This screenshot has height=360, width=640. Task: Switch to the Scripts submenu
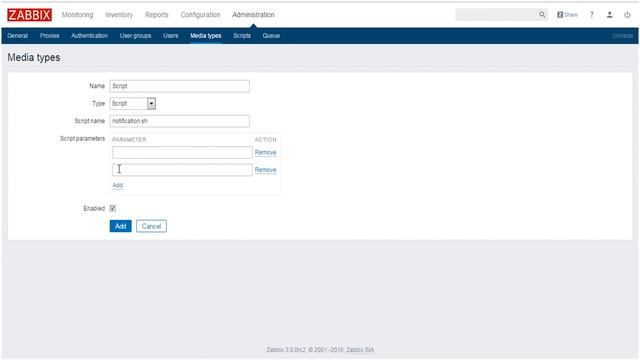tap(242, 36)
